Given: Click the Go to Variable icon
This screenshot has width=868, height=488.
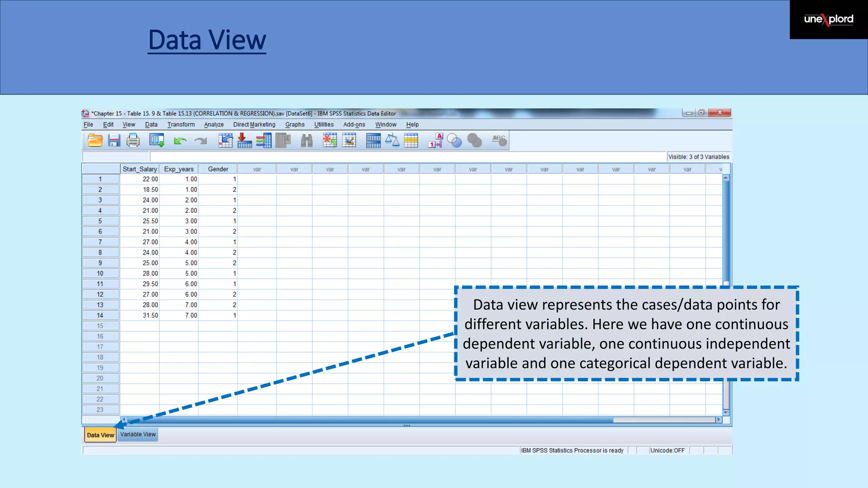Looking at the screenshot, I should pos(245,140).
